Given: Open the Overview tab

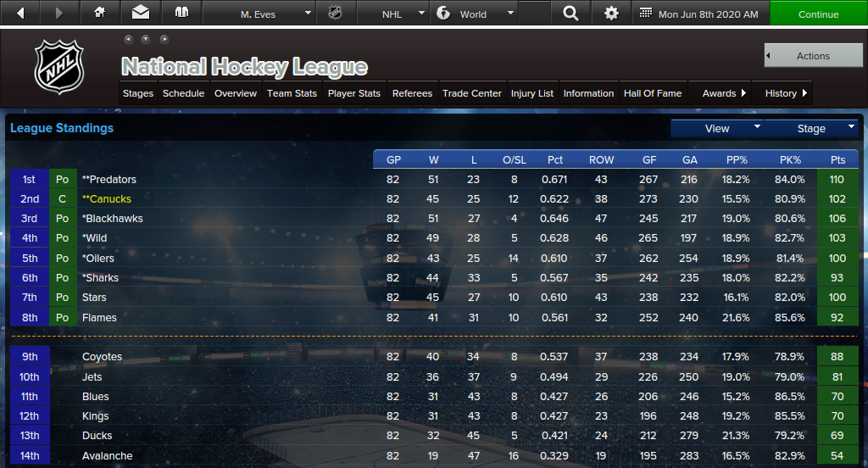Looking at the screenshot, I should (236, 93).
